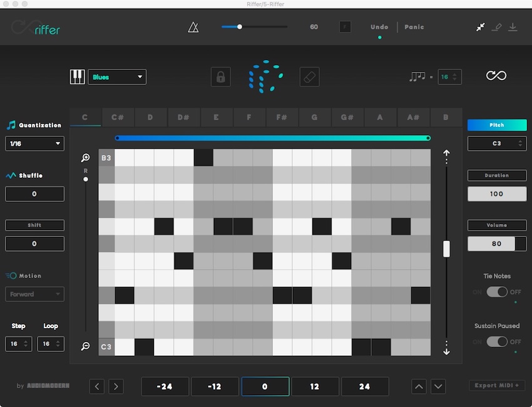Toggle the Sustain Paused switch
532x407 pixels.
tap(497, 341)
